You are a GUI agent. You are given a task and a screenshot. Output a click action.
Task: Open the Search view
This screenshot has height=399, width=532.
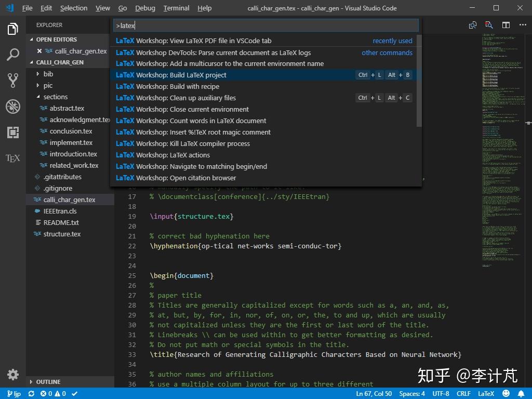(x=12, y=54)
